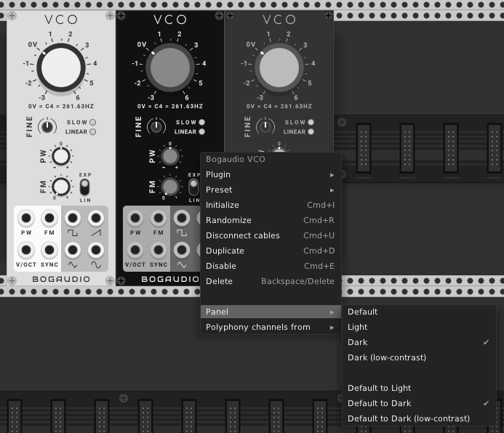Click the triangle output jack on light VCO
The image size is (504, 433).
tap(73, 250)
